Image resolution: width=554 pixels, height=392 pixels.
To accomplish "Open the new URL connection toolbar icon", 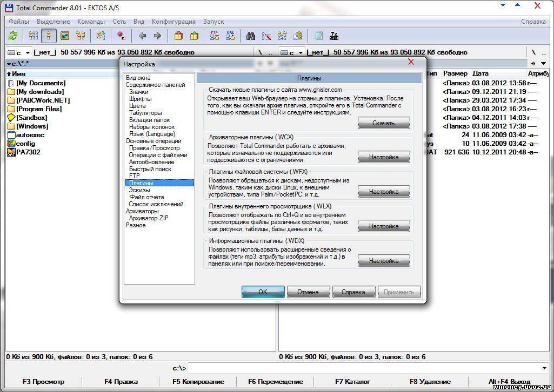I will click(x=230, y=36).
